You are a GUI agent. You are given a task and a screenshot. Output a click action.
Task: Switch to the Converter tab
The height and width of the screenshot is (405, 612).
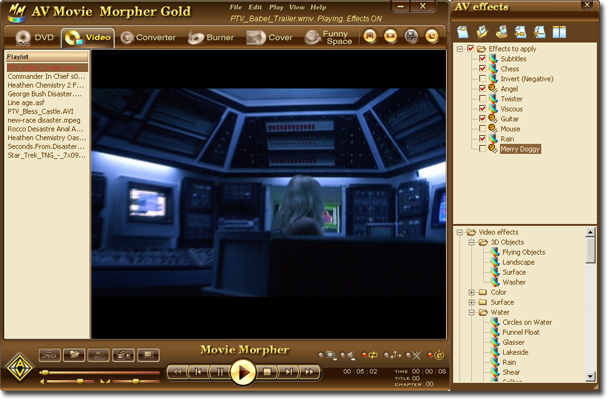[148, 37]
